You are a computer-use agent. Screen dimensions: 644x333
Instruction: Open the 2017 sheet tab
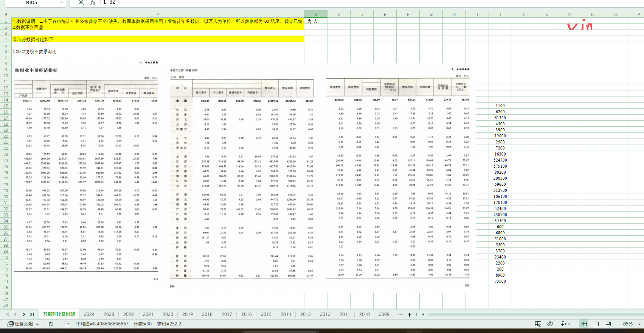(x=227, y=314)
